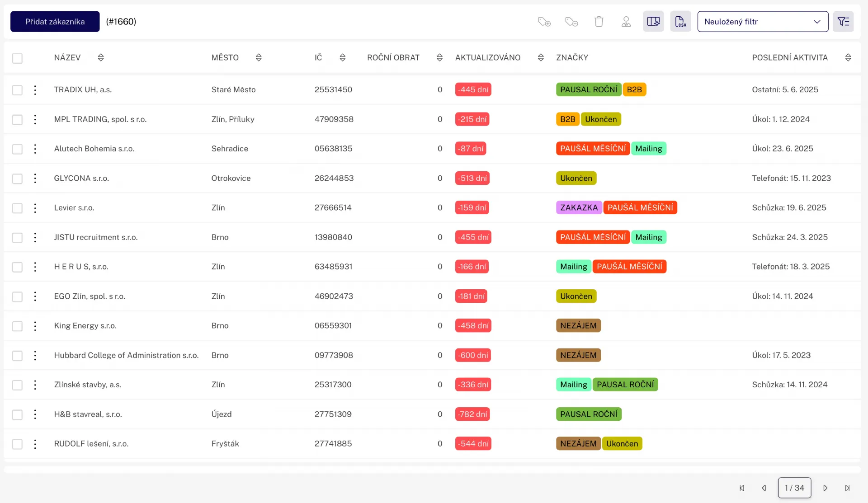Click the assign user icon
This screenshot has width=868, height=503.
click(626, 22)
